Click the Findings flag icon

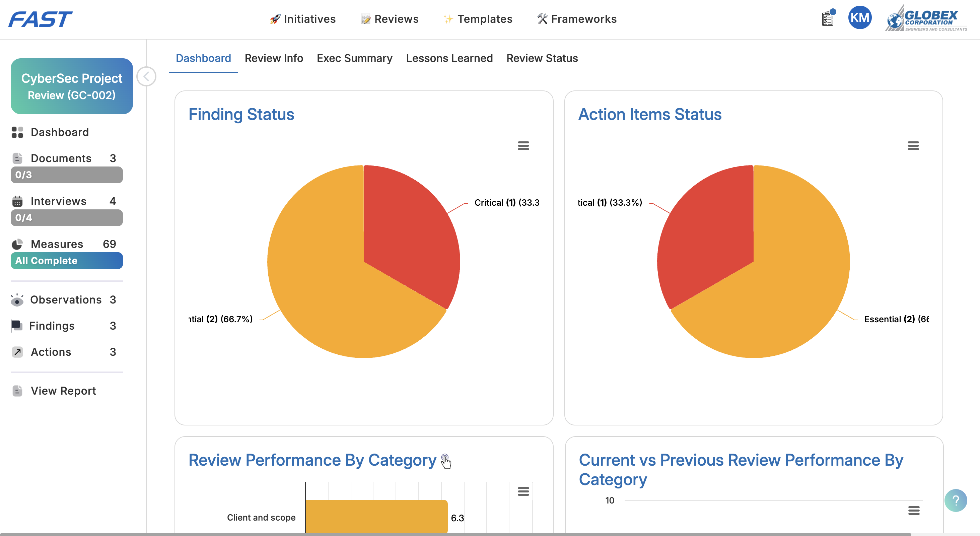(x=16, y=326)
